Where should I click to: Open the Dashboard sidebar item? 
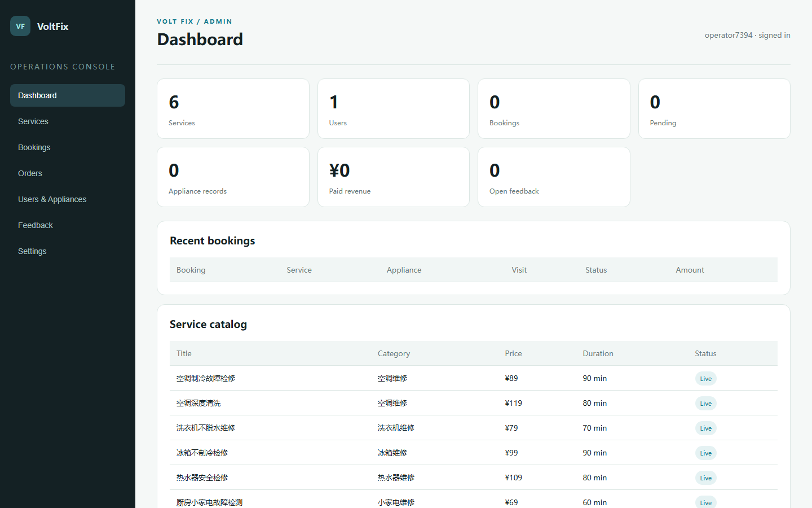(68, 95)
